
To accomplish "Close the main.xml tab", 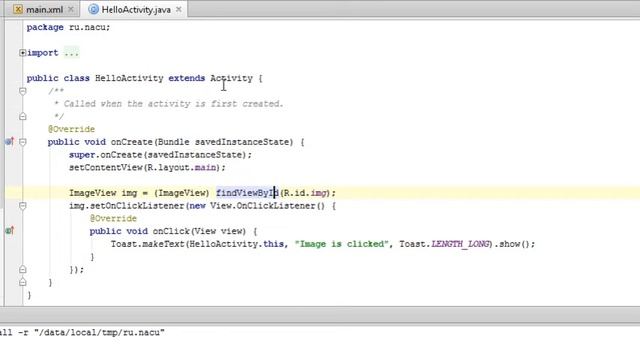I will (71, 9).
